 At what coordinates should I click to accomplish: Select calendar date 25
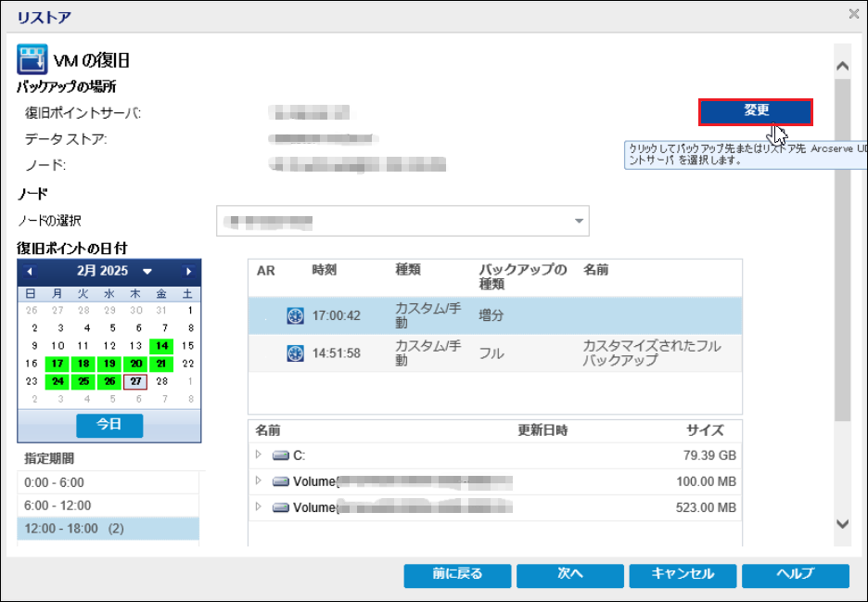click(x=83, y=381)
